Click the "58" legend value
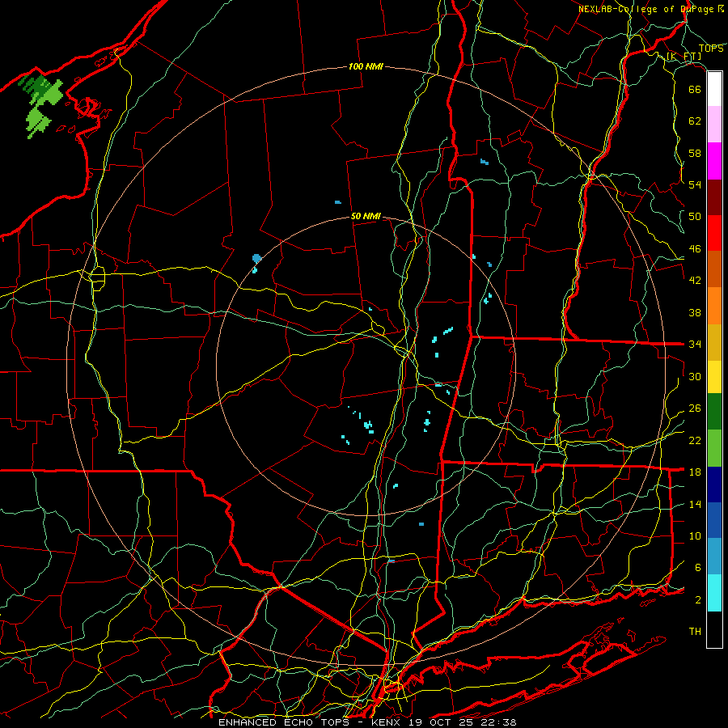 (x=695, y=153)
